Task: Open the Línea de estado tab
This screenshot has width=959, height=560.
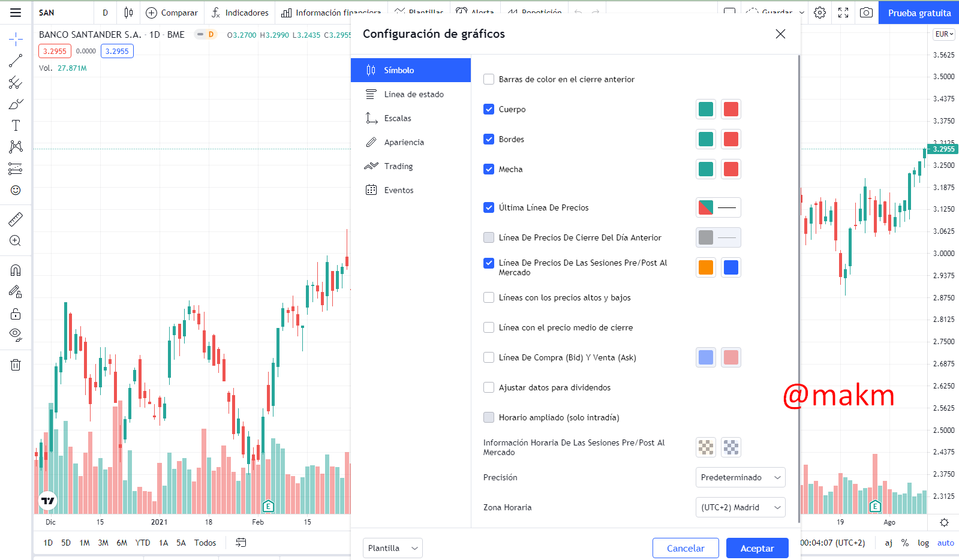Action: pyautogui.click(x=411, y=94)
